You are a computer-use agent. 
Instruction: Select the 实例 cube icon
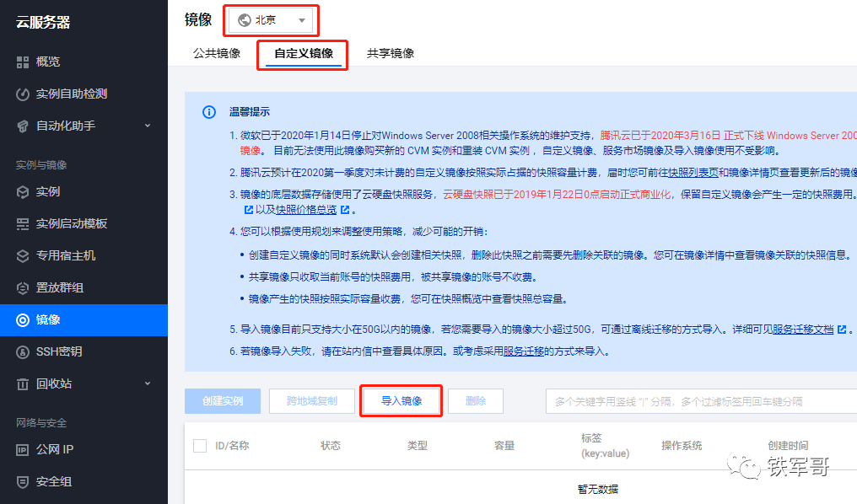[x=23, y=191]
